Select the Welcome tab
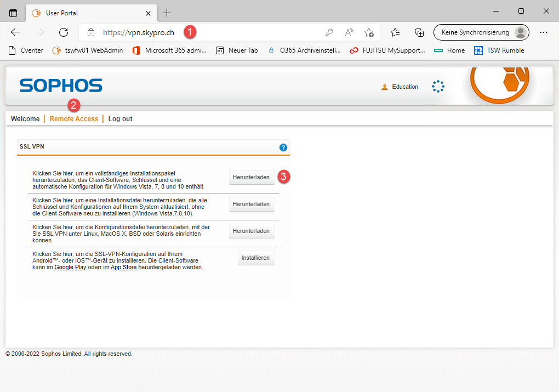 click(x=25, y=119)
